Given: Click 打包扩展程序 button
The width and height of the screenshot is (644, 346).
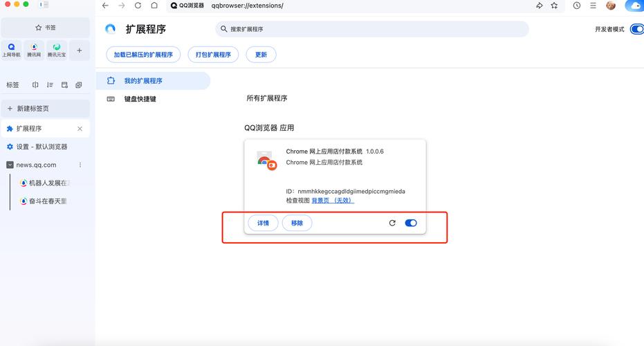Looking at the screenshot, I should point(213,55).
